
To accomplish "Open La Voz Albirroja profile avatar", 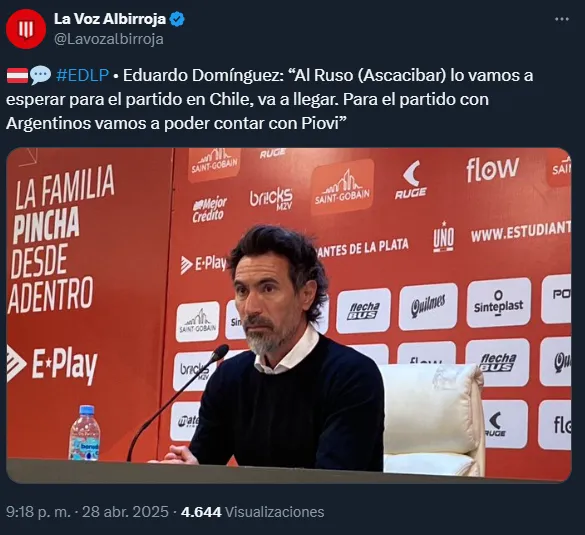I will 26,29.
